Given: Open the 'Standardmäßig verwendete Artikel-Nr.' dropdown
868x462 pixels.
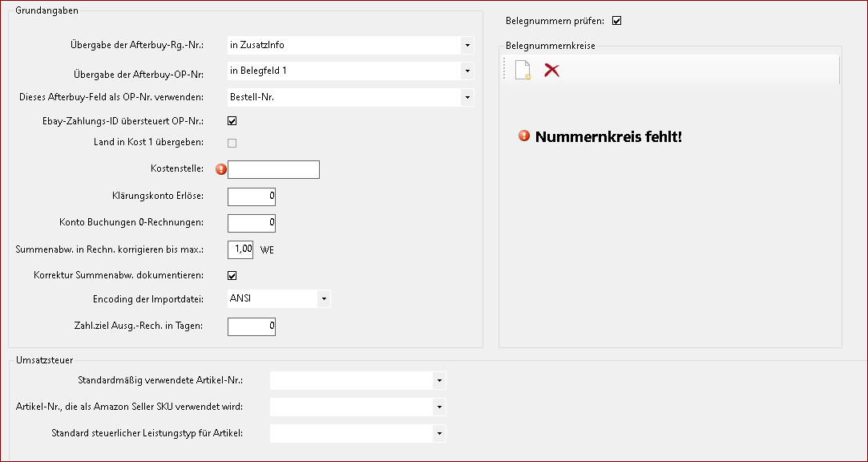Looking at the screenshot, I should click(x=439, y=380).
